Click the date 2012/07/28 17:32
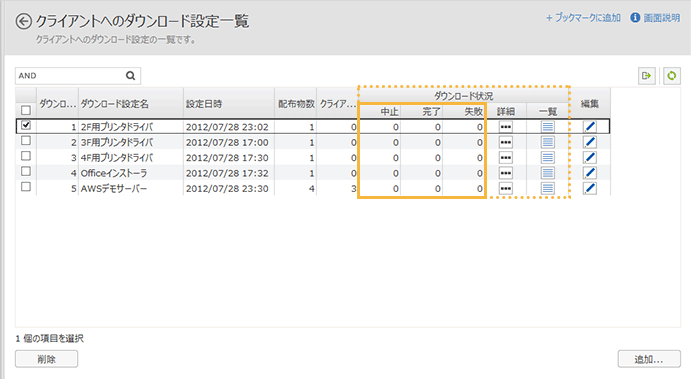The height and width of the screenshot is (379, 691). tap(227, 173)
